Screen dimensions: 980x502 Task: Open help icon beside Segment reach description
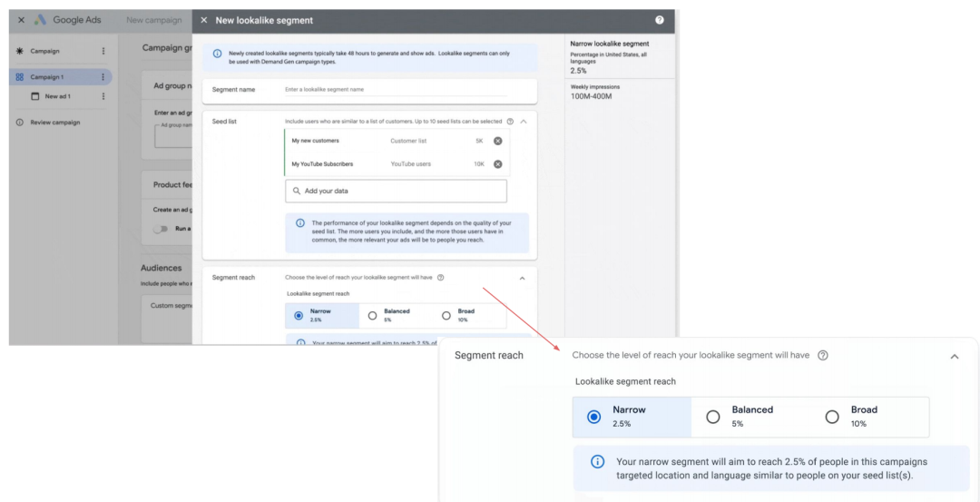[441, 278]
